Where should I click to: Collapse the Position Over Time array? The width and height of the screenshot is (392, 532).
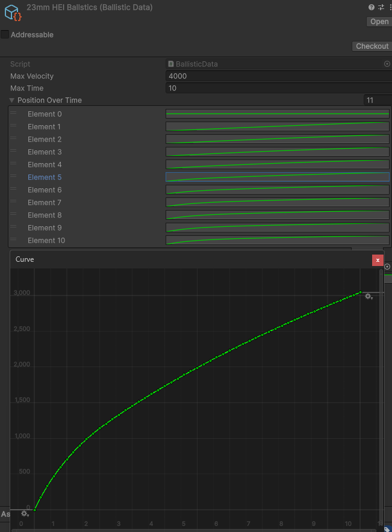[x=12, y=101]
